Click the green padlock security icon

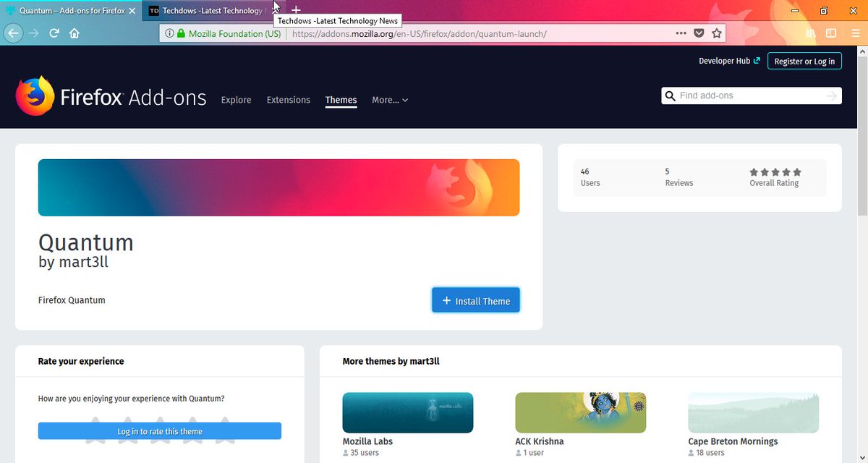pos(181,33)
